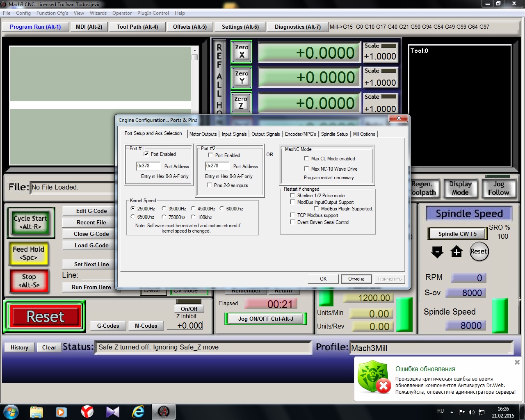Open the Windows Start menu
The image size is (525, 420).
click(x=11, y=411)
